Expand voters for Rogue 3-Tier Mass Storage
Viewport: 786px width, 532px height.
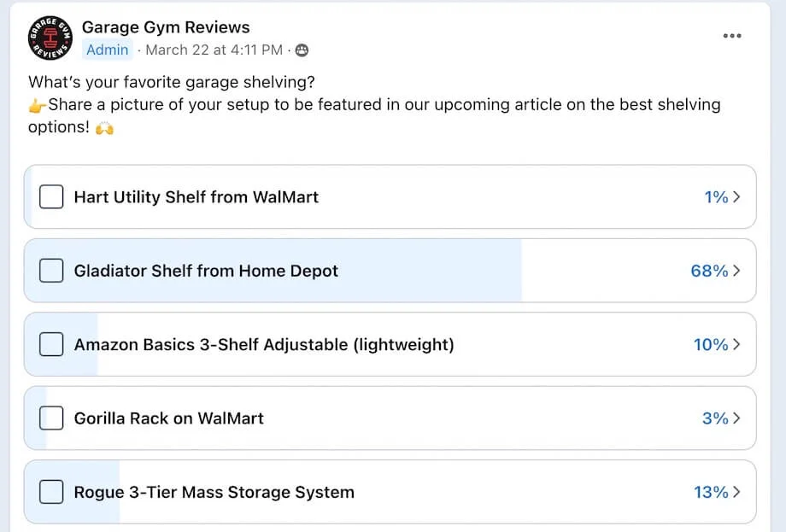(x=736, y=492)
